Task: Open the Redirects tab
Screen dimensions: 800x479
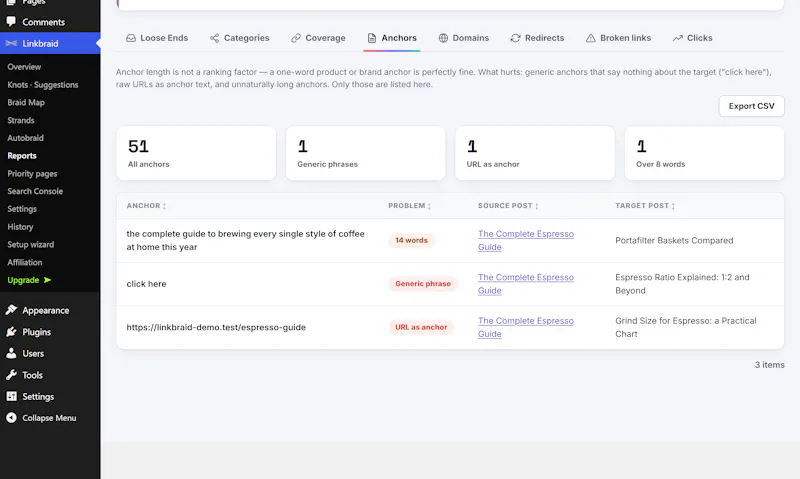Action: 537,38
